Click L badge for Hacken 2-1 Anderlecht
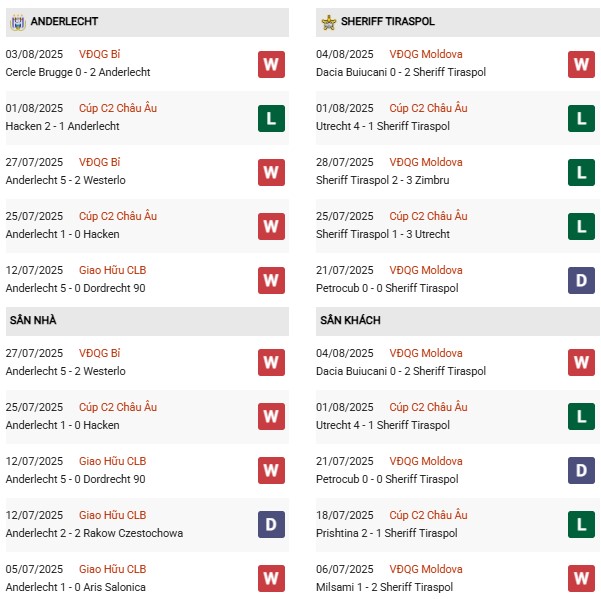The height and width of the screenshot is (599, 601). (x=271, y=119)
